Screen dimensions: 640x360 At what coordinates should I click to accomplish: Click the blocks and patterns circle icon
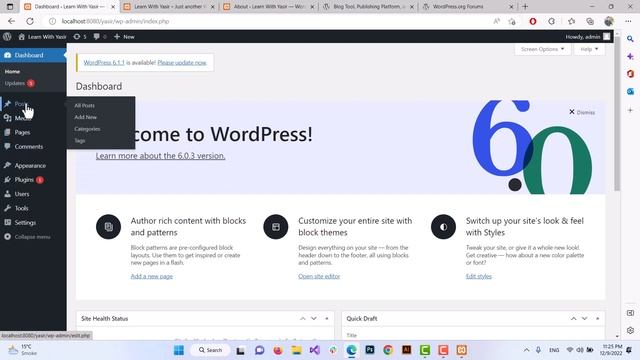[x=108, y=227]
